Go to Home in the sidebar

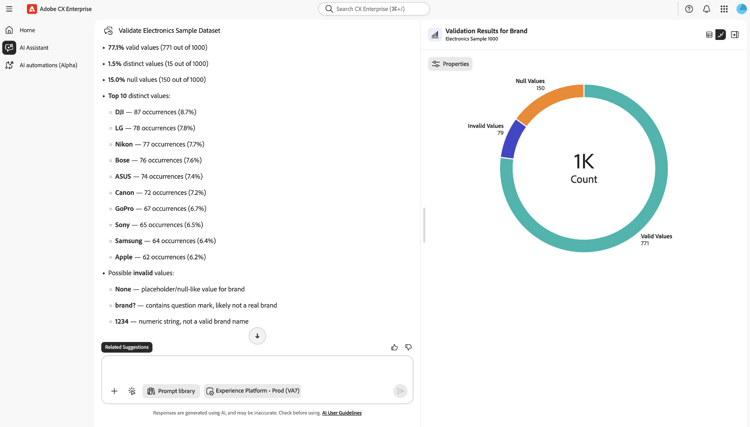click(27, 30)
